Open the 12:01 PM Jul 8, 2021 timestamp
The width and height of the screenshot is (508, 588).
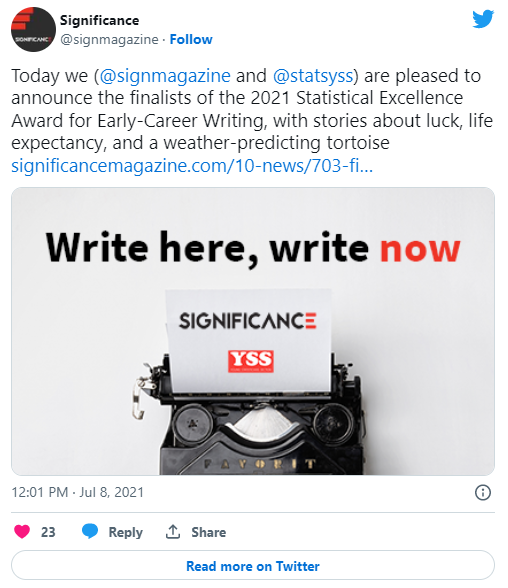(78, 492)
